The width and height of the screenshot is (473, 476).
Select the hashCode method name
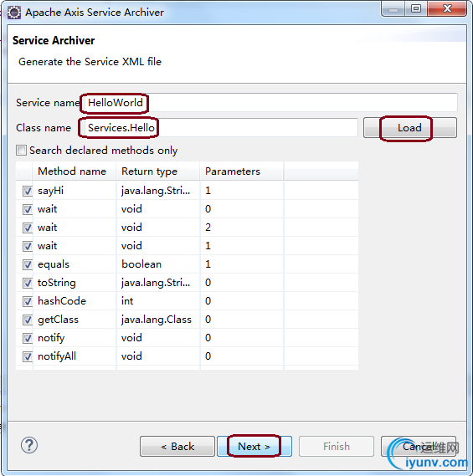[62, 301]
